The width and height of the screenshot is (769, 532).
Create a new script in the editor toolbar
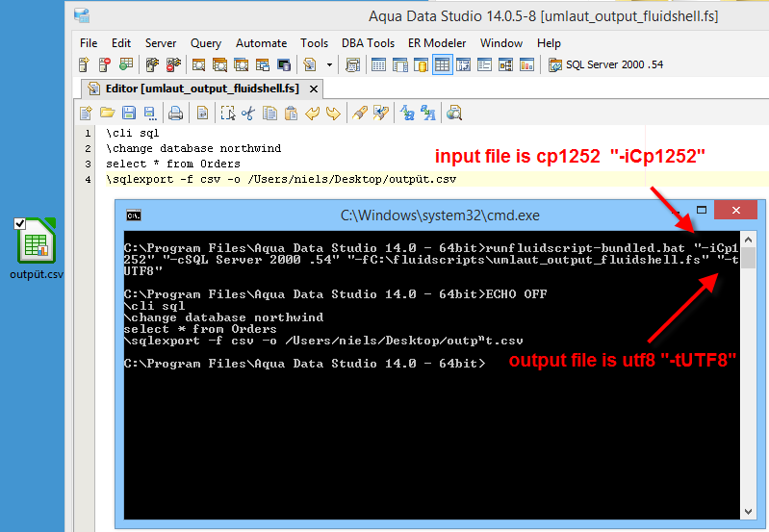[86, 114]
